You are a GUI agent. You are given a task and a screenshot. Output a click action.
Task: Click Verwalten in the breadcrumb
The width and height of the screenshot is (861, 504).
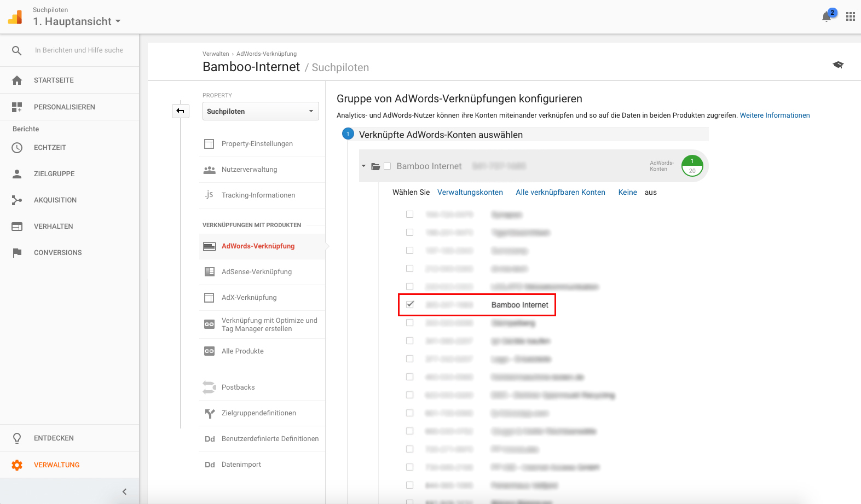point(216,54)
